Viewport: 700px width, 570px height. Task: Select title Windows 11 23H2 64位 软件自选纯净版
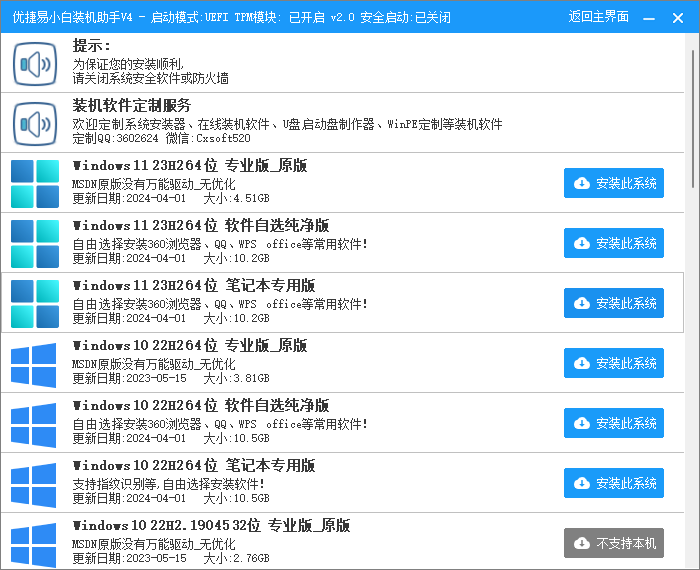201,225
